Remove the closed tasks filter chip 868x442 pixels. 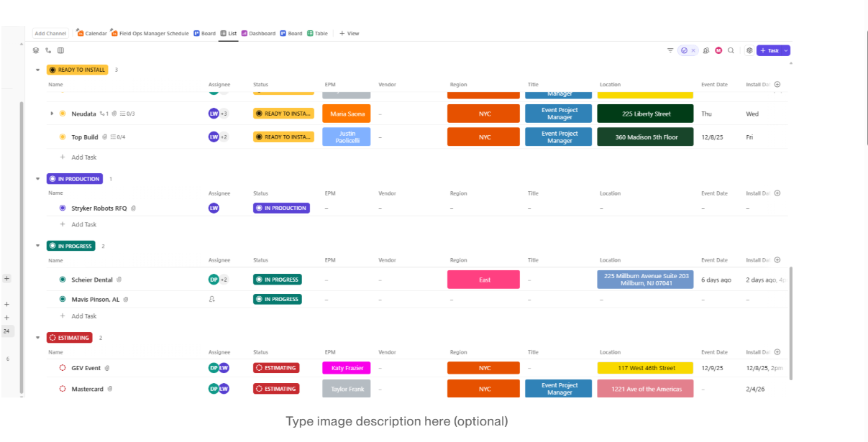click(693, 51)
